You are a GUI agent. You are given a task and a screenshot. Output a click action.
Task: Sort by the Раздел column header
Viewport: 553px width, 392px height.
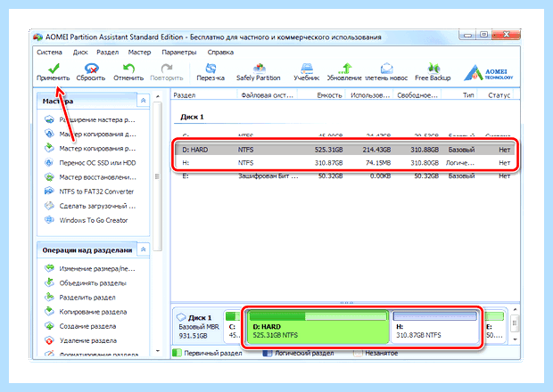point(203,95)
